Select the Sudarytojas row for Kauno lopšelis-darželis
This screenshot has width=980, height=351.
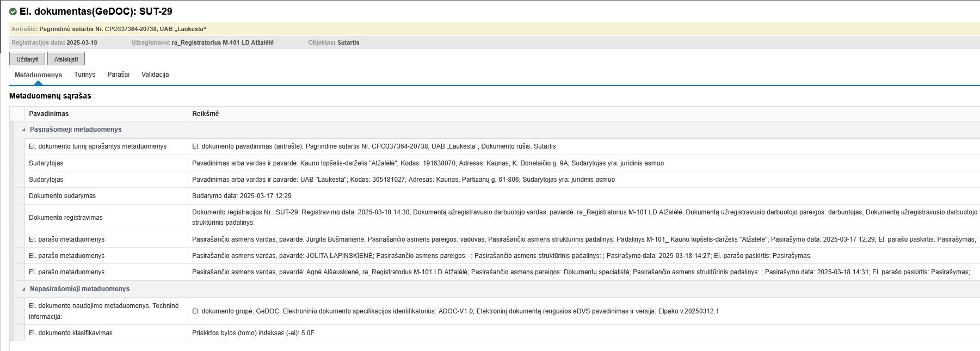coord(46,163)
